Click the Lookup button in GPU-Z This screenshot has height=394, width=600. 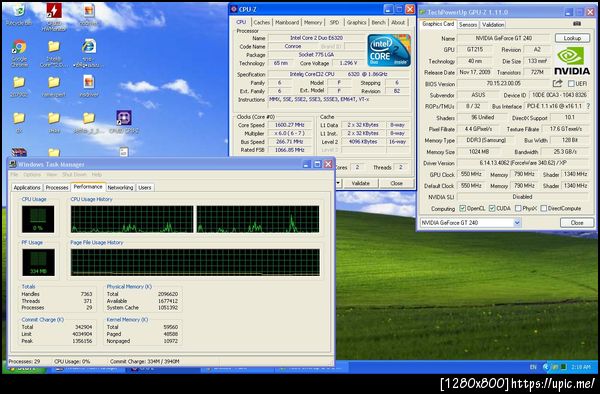(x=572, y=38)
